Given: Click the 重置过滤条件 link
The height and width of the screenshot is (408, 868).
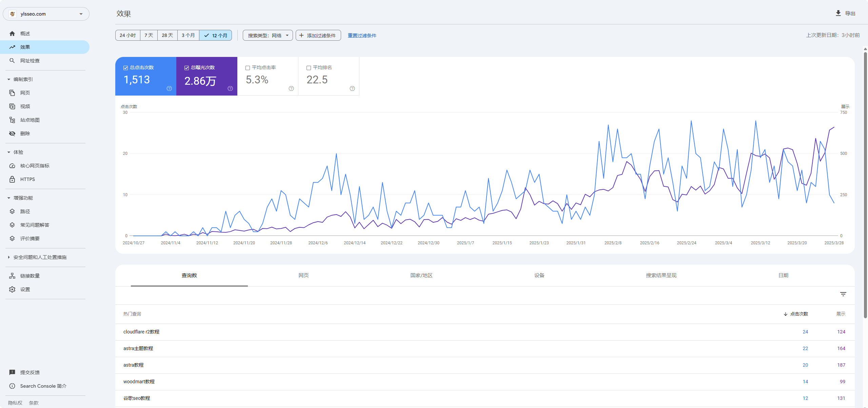Looking at the screenshot, I should click(x=362, y=36).
